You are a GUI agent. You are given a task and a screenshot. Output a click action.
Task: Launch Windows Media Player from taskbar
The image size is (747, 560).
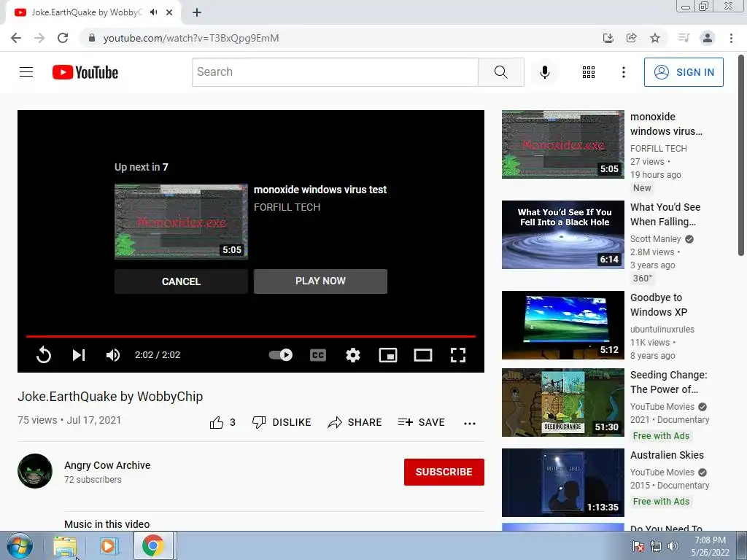click(x=109, y=546)
